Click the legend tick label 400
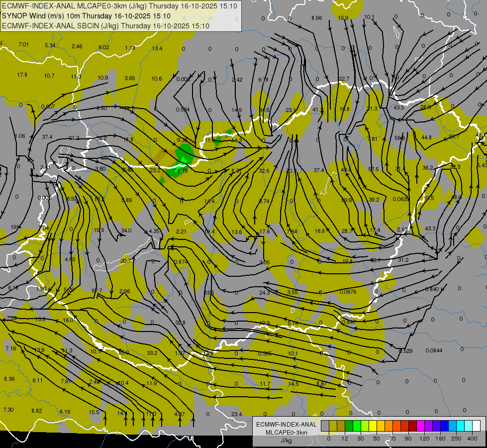 pos(472,439)
